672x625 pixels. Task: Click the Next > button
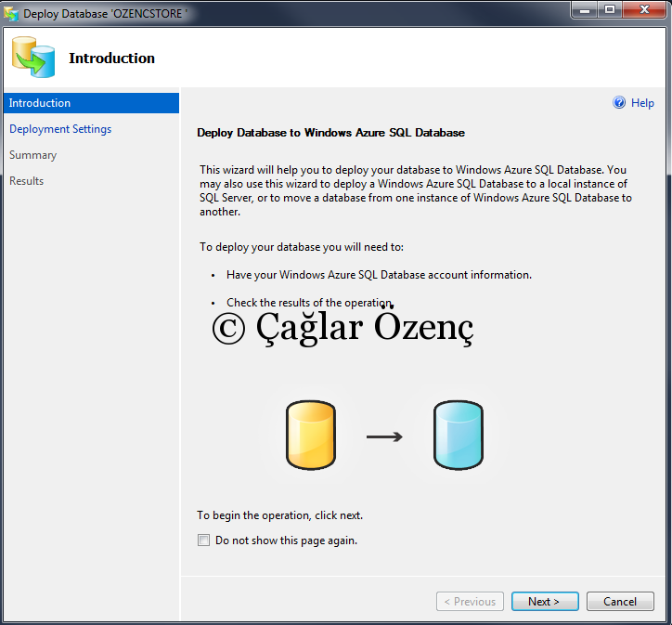[545, 602]
